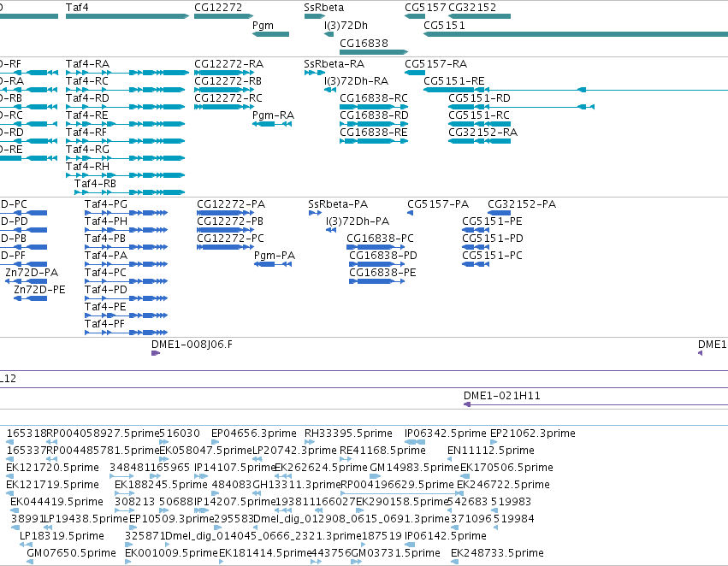This screenshot has height=566, width=728.
Task: Select transcript CG12272-RB
Action: 228,81
